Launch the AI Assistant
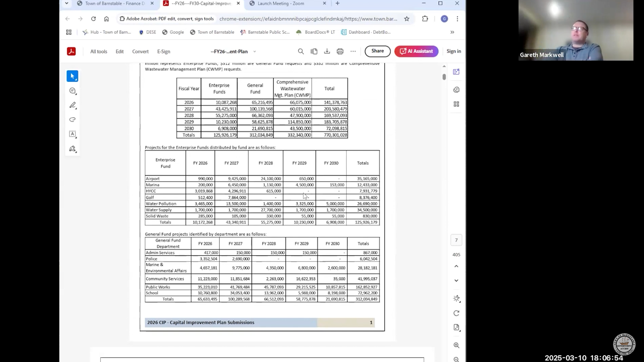 (x=416, y=51)
